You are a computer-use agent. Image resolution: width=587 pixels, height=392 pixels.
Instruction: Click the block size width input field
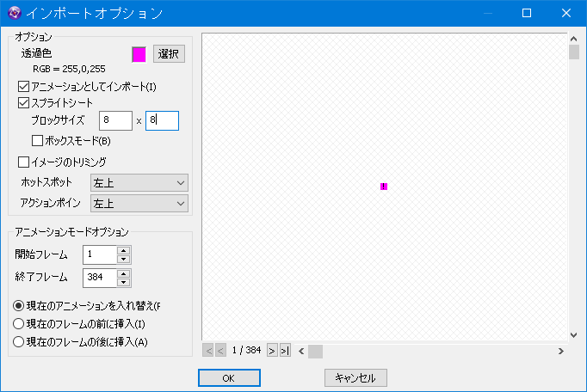(115, 120)
